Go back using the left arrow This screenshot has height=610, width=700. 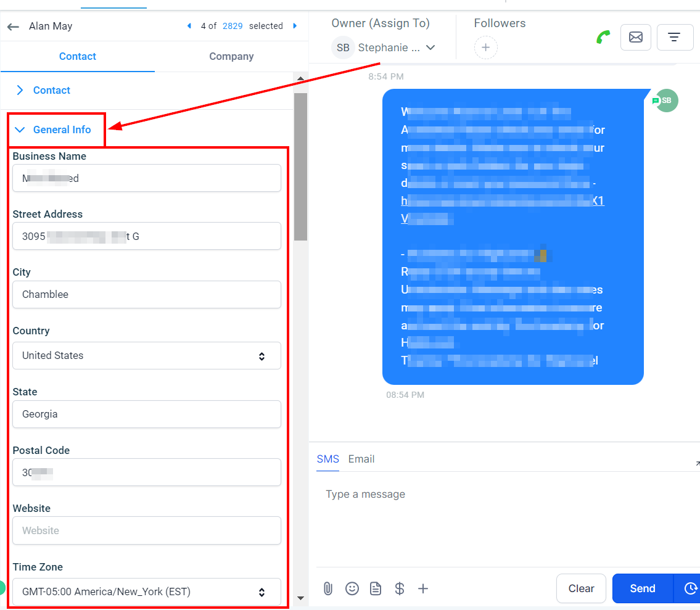click(14, 27)
